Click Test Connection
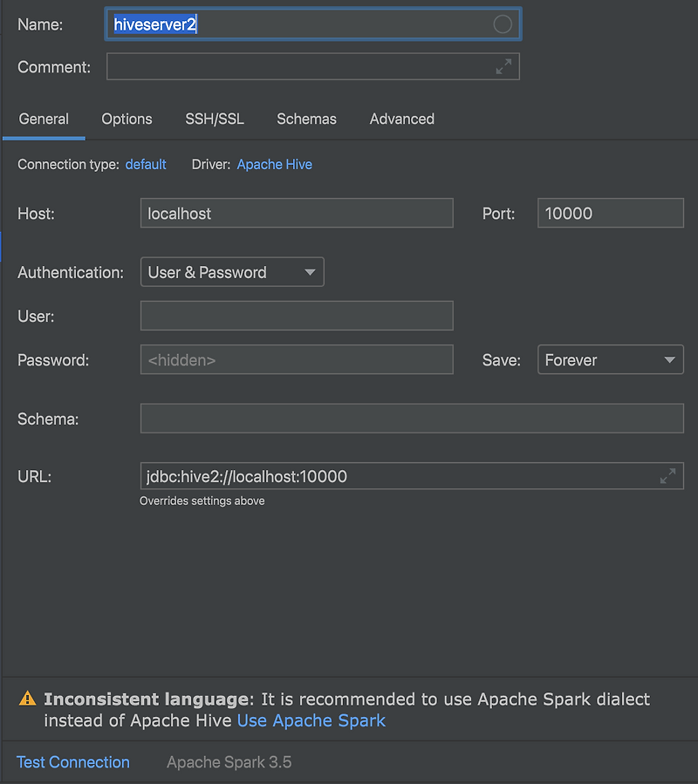This screenshot has height=784, width=698. tap(73, 762)
